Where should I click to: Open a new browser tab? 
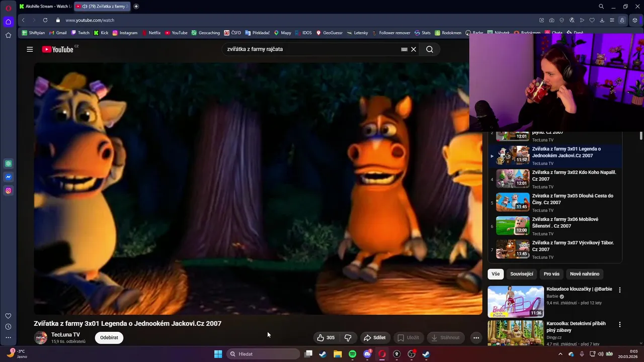tap(136, 7)
